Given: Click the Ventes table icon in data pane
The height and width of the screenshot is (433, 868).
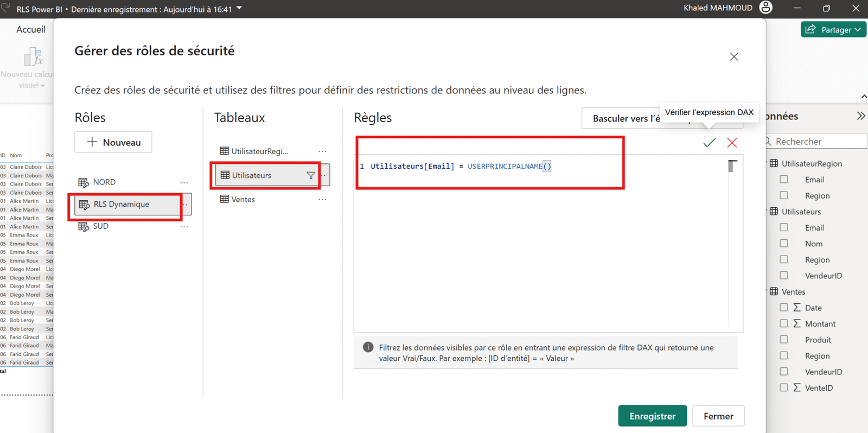Looking at the screenshot, I should [x=774, y=291].
